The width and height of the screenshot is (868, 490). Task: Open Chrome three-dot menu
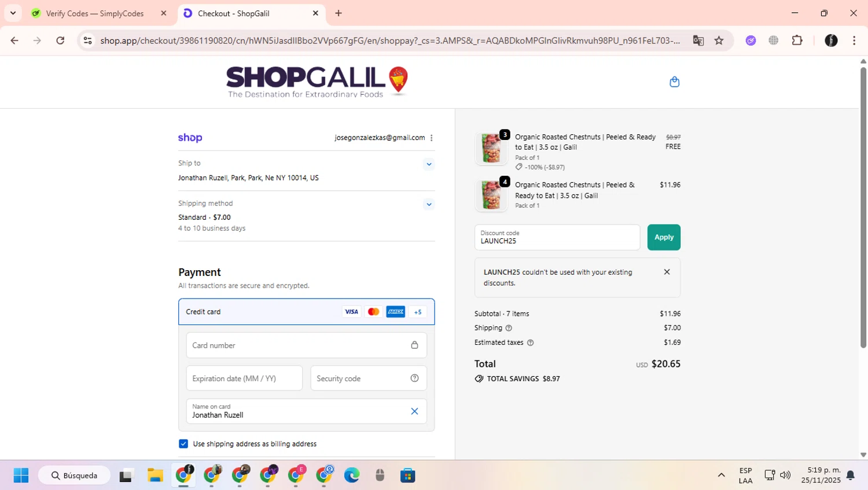[x=854, y=40]
